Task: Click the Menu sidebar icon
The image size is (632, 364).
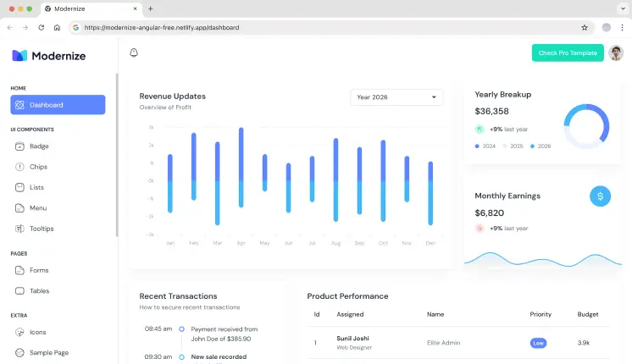Action: pos(19,207)
